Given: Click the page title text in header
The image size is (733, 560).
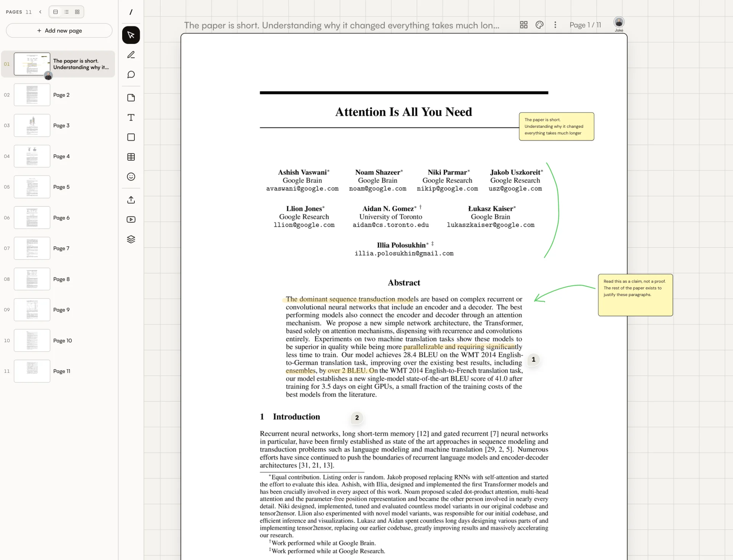Looking at the screenshot, I should [x=342, y=25].
